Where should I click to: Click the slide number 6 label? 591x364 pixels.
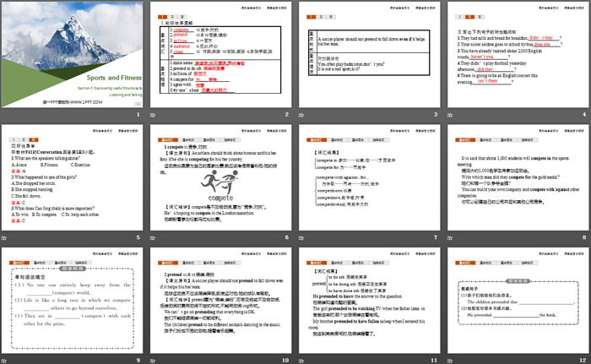pos(286,238)
